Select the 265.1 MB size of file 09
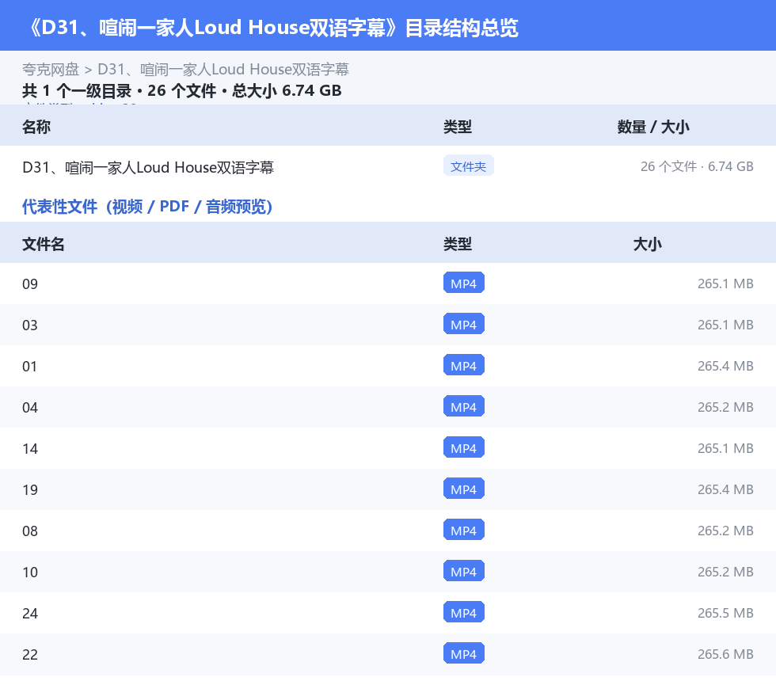The height and width of the screenshot is (700, 776). [725, 283]
